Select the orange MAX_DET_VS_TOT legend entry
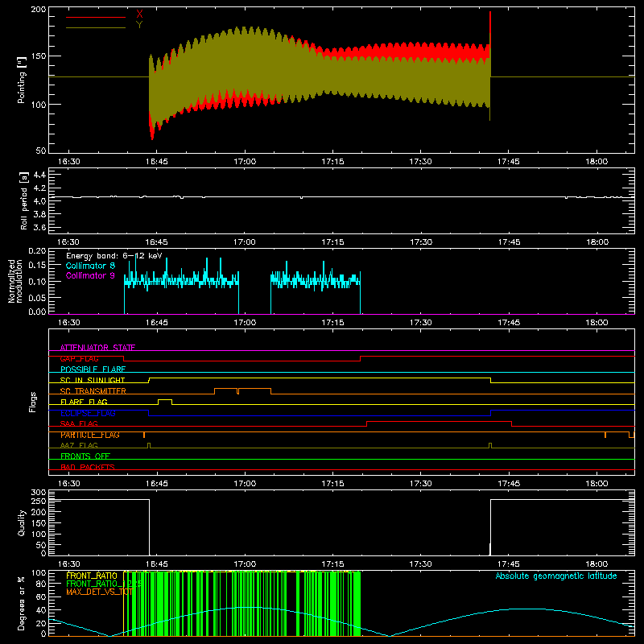 coord(99,592)
